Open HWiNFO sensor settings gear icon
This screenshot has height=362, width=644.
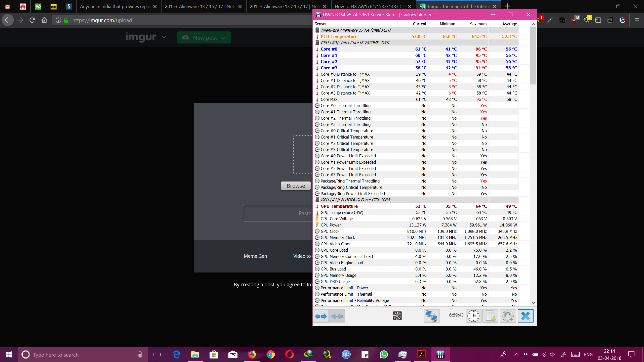(x=508, y=316)
